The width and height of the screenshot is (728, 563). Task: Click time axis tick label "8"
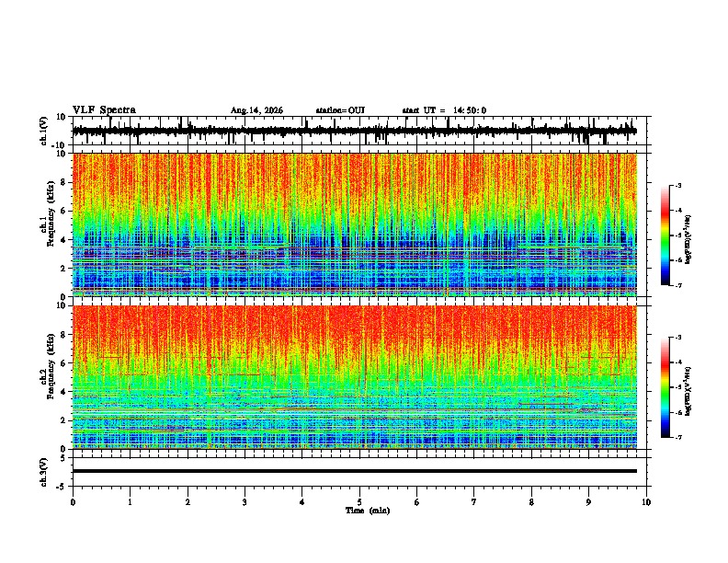531,502
